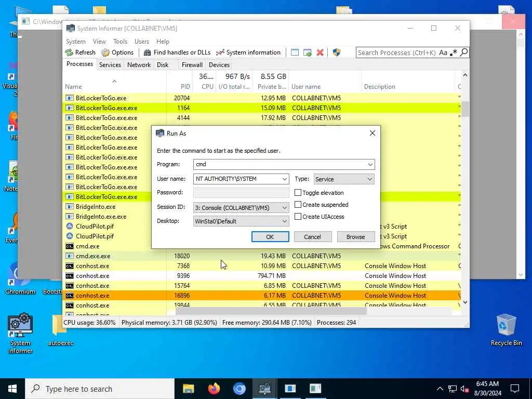This screenshot has height=399, width=532.
Task: Expand the Type dropdown showing Service
Action: tap(344, 179)
